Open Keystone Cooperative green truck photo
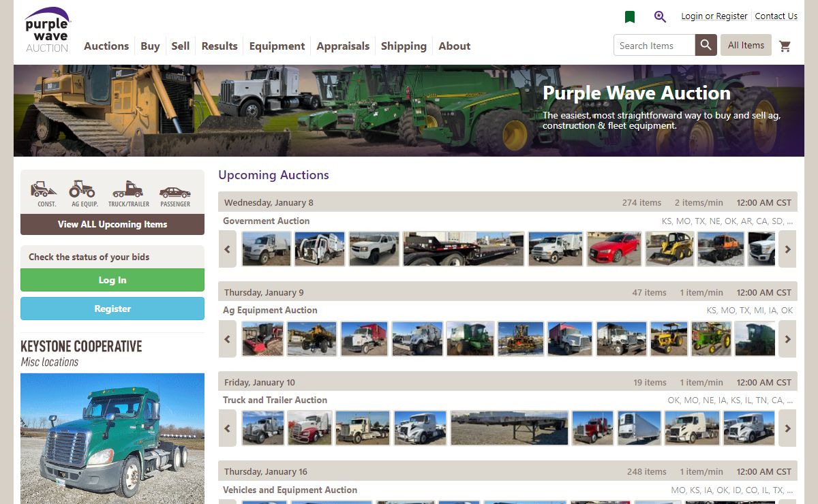The image size is (818, 504). coord(112,438)
